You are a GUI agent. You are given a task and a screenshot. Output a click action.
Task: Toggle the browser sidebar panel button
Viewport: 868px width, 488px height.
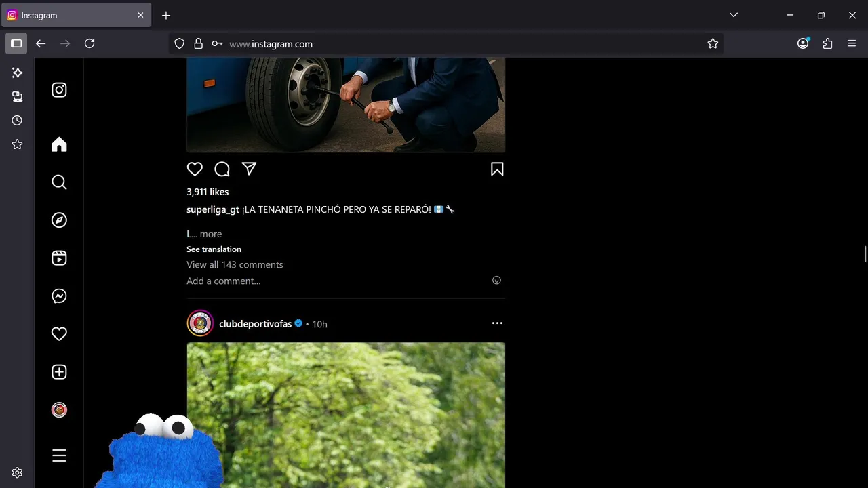tap(16, 43)
